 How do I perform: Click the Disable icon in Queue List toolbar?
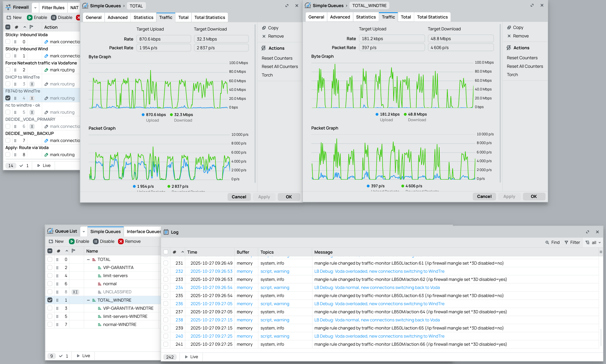point(96,241)
